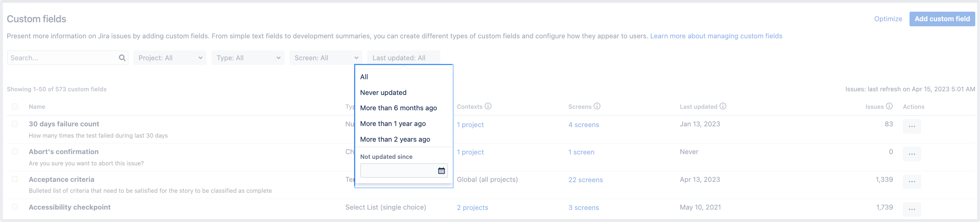Click the info icon beside Last updated header
Screen dimensions: 980x222
[722, 107]
